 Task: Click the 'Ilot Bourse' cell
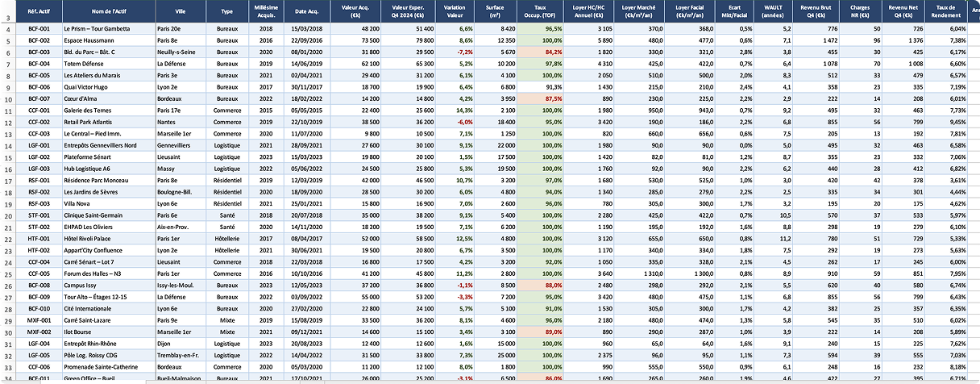coord(108,332)
